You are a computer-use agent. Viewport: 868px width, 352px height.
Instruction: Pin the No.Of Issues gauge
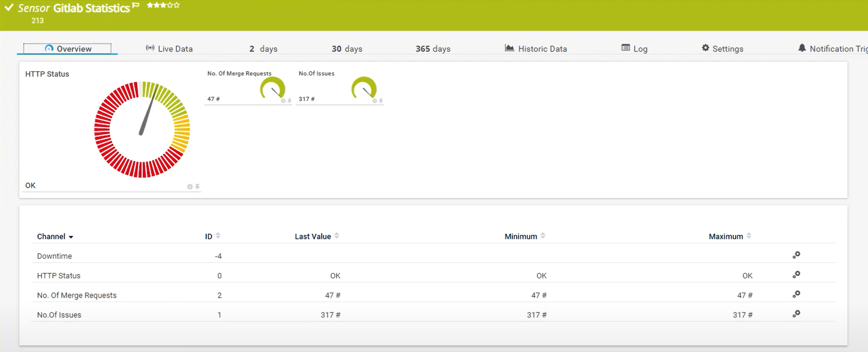click(381, 101)
